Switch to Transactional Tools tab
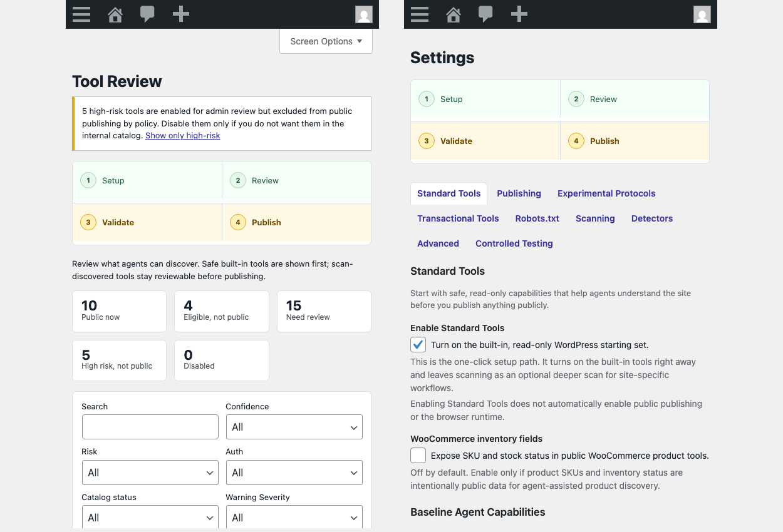The width and height of the screenshot is (783, 532). 459,218
